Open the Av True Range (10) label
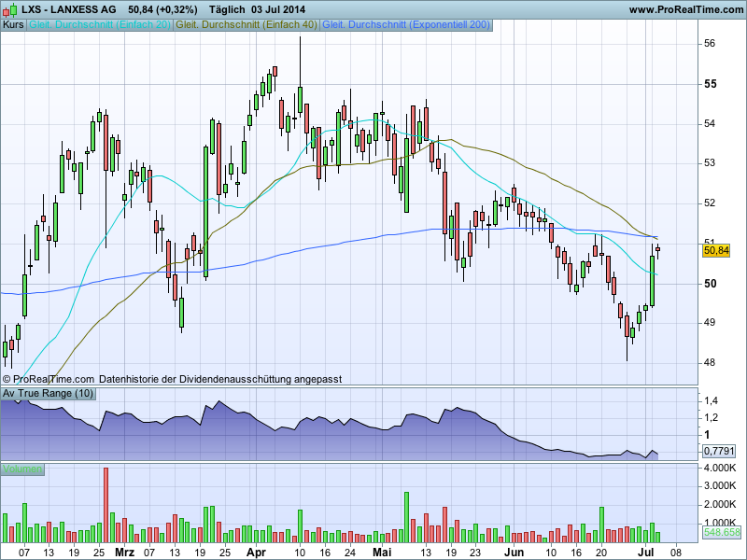Screen dimensions: 747x560 (x=49, y=393)
